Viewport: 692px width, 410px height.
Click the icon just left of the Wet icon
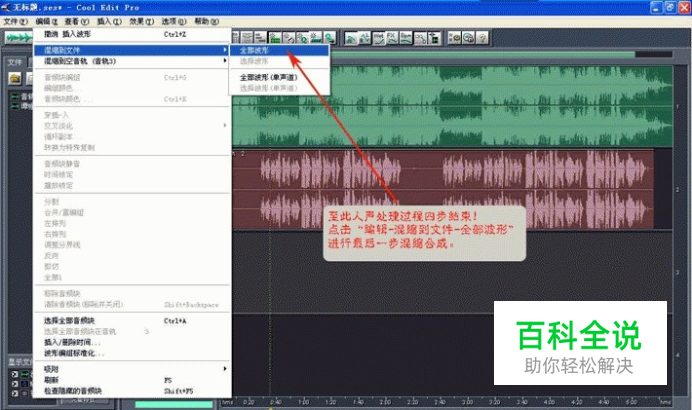coord(365,38)
